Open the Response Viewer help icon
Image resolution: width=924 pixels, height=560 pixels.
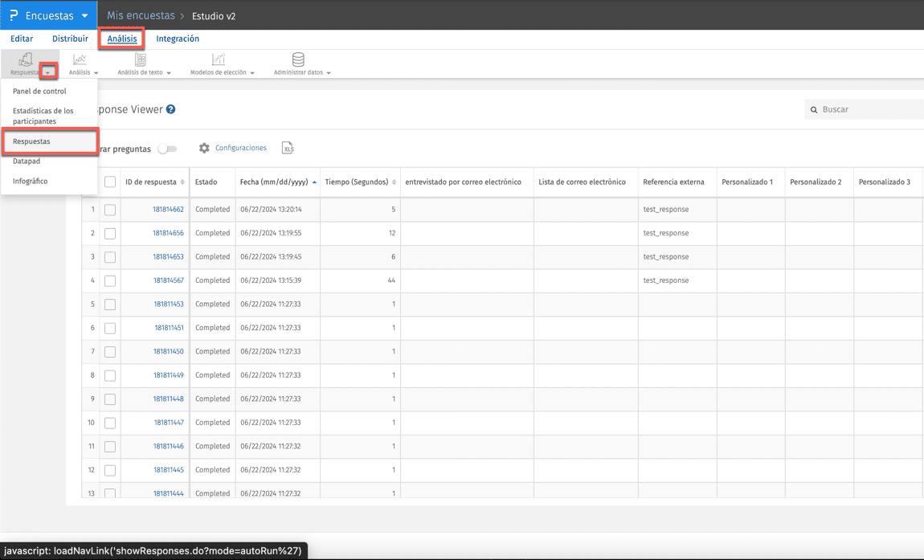click(170, 109)
